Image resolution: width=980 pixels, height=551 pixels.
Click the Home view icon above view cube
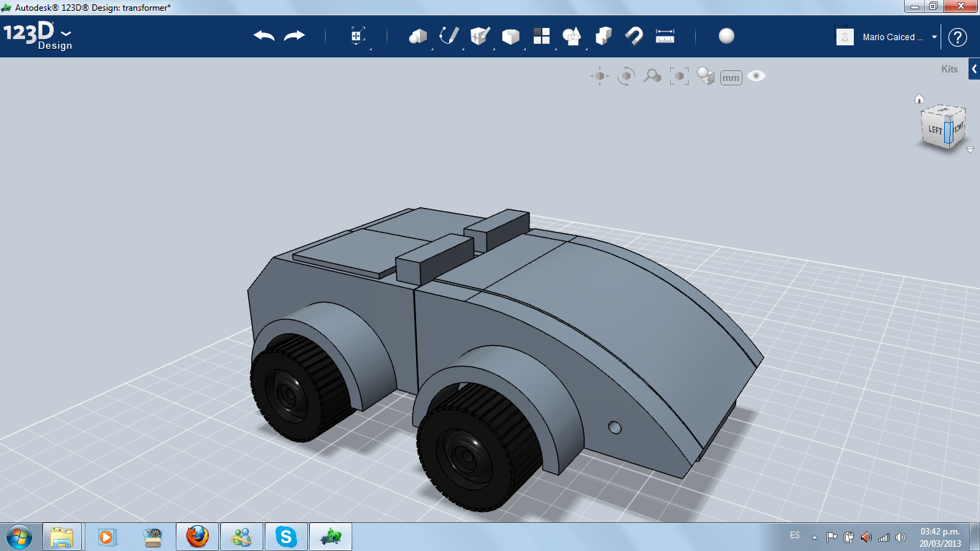click(x=919, y=99)
